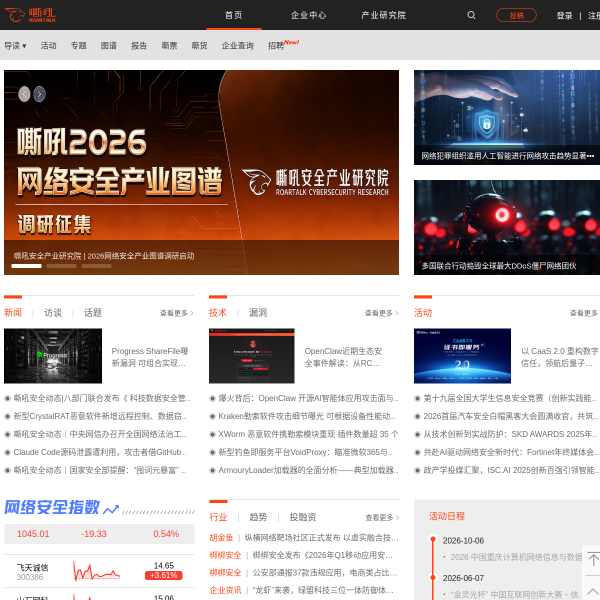Open the AI网络攻击 shield image card
Screen dimensions: 600x600
point(507,117)
